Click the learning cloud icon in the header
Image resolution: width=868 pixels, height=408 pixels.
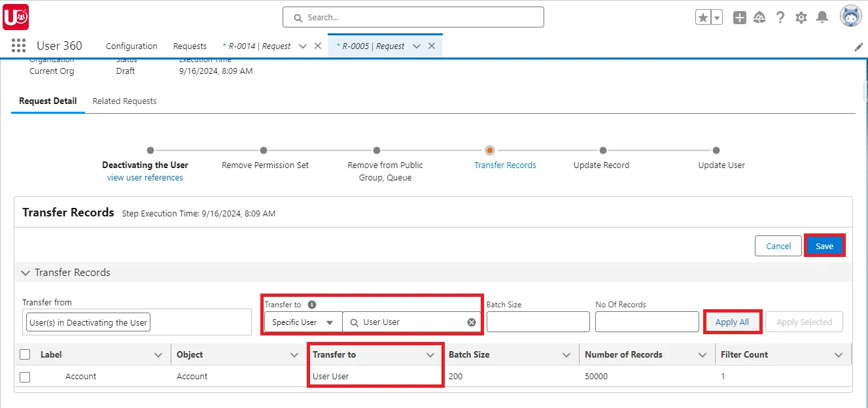pyautogui.click(x=759, y=18)
